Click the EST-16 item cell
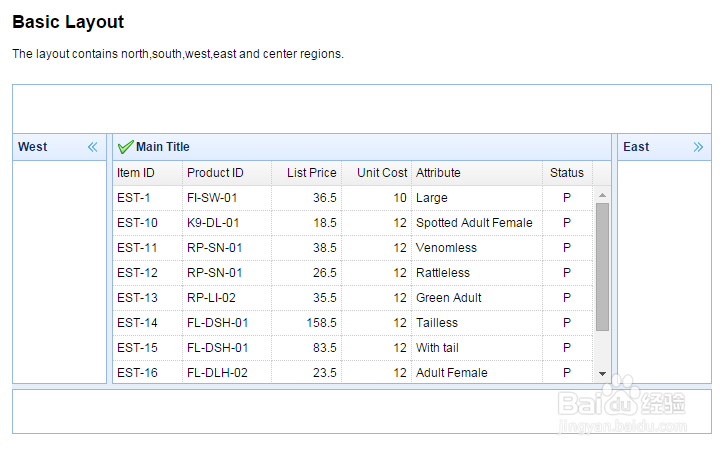 (x=138, y=373)
